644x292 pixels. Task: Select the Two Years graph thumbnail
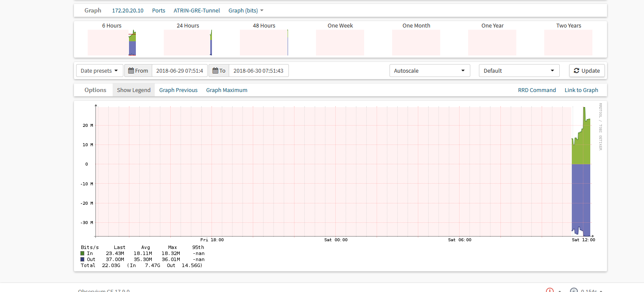[x=568, y=43]
